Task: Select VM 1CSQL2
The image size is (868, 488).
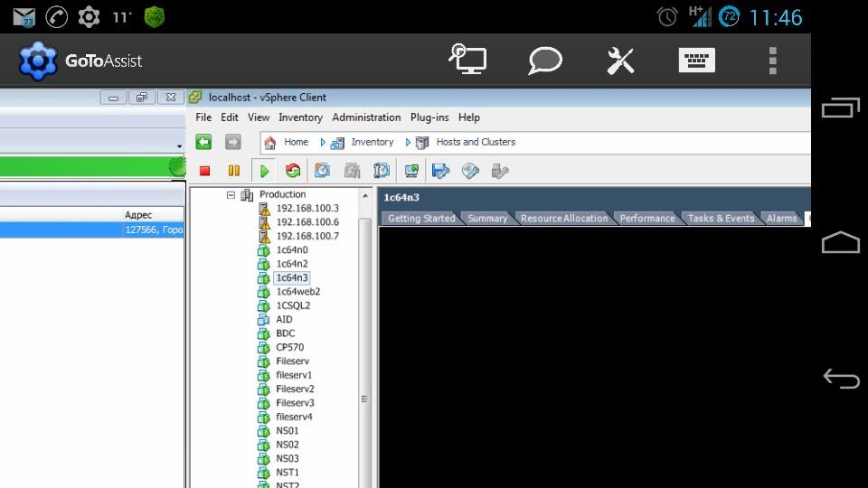Action: point(293,305)
